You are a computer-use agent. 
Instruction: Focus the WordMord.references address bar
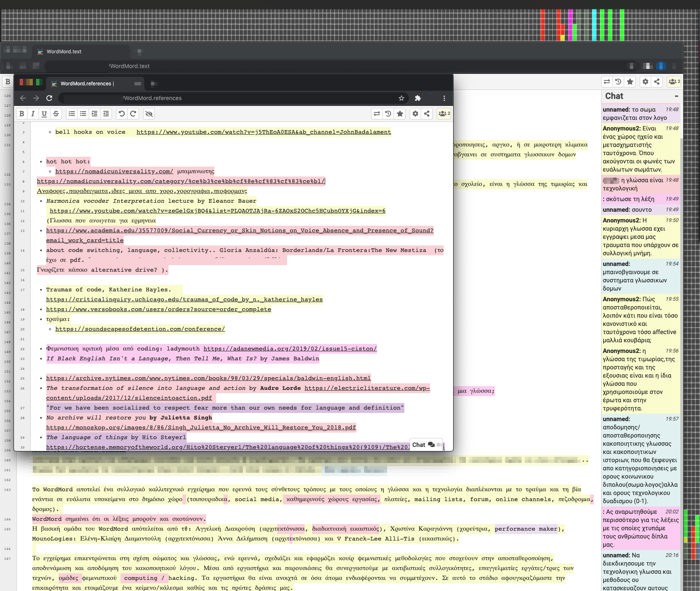[234, 98]
